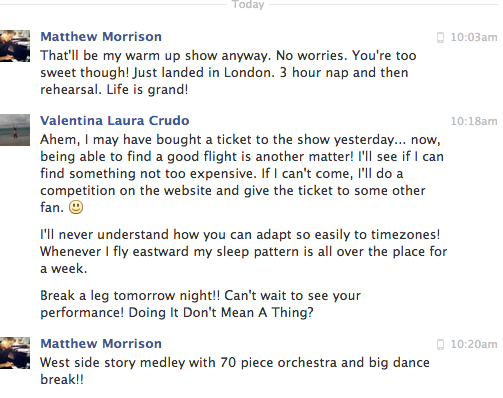Click Valentina Laura Crudo's beach avatar thumbnail

(x=15, y=130)
